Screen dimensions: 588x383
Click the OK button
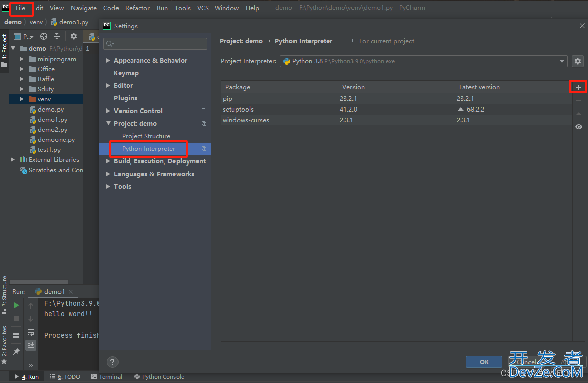(484, 362)
